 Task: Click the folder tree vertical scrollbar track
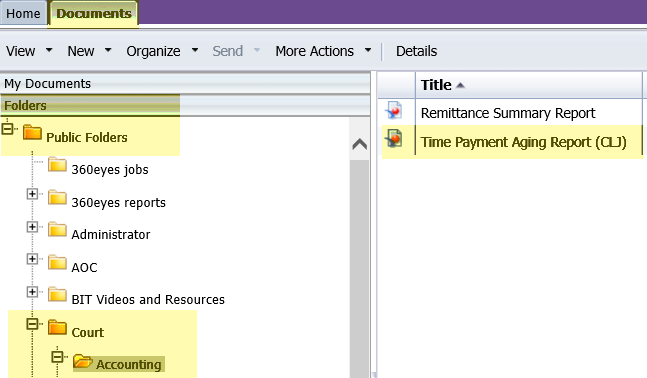pyautogui.click(x=359, y=268)
